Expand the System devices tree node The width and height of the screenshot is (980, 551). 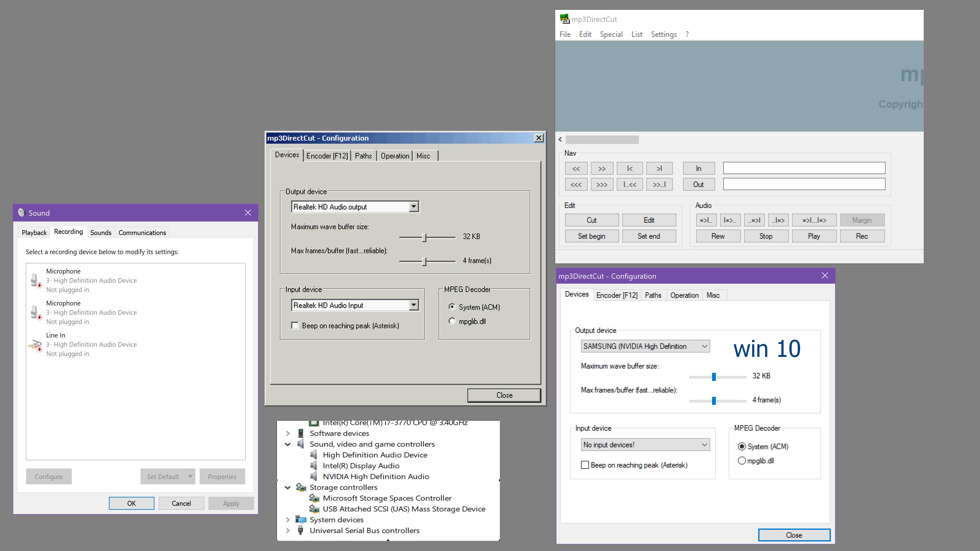(288, 519)
